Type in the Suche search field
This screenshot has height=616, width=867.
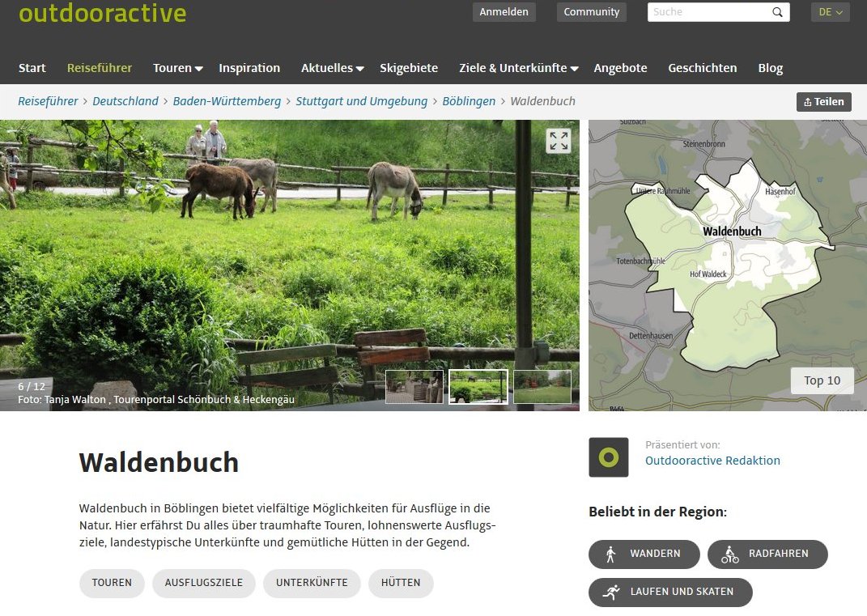pyautogui.click(x=707, y=12)
